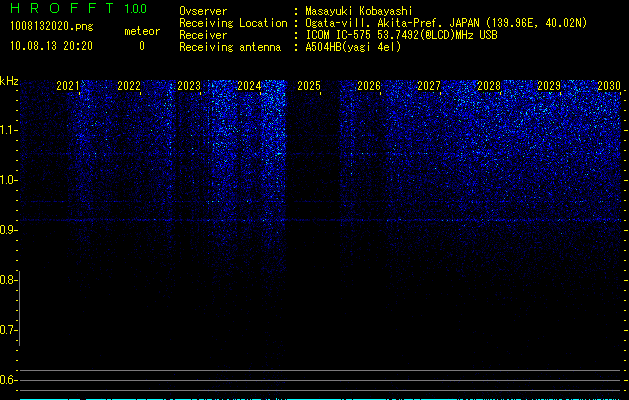
Task: Click the observer name Masayuki Kobayashi
Action: coord(359,11)
